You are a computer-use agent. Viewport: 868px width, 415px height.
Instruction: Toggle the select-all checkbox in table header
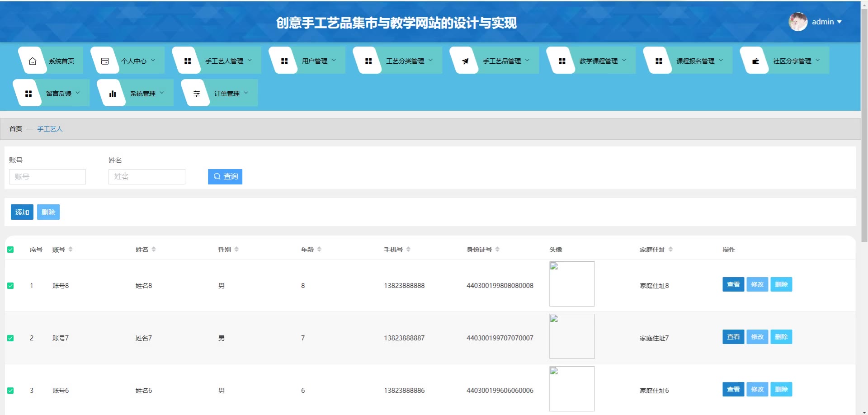[x=10, y=250]
